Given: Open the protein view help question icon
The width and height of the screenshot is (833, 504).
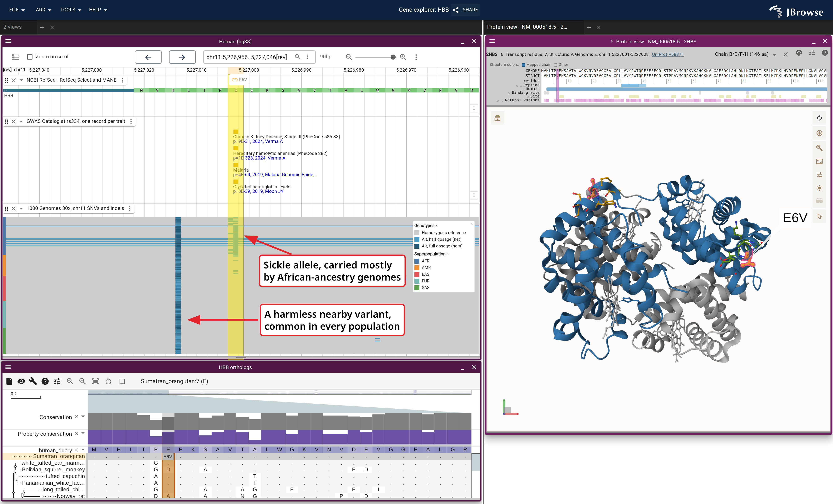Looking at the screenshot, I should [x=824, y=53].
